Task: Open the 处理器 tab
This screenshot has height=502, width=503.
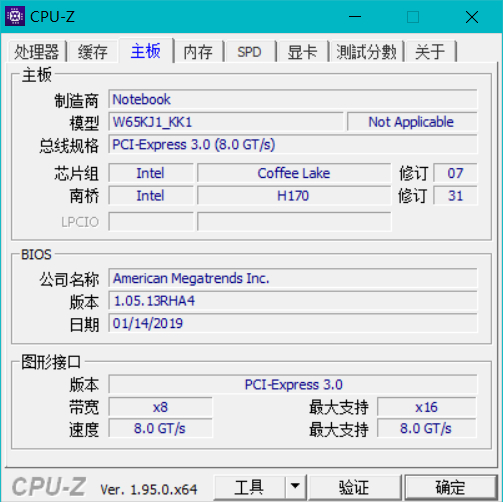Action: [x=37, y=52]
